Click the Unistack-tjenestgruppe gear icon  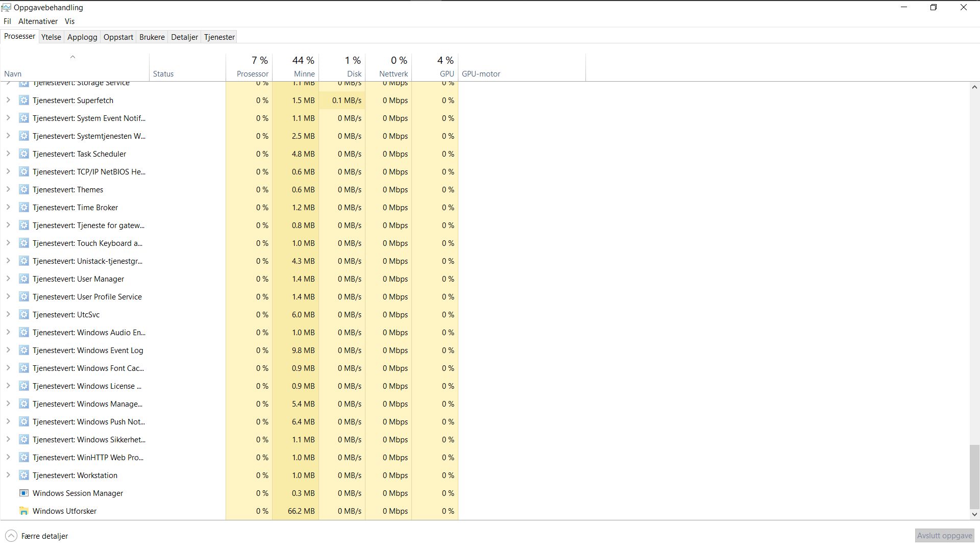[23, 261]
